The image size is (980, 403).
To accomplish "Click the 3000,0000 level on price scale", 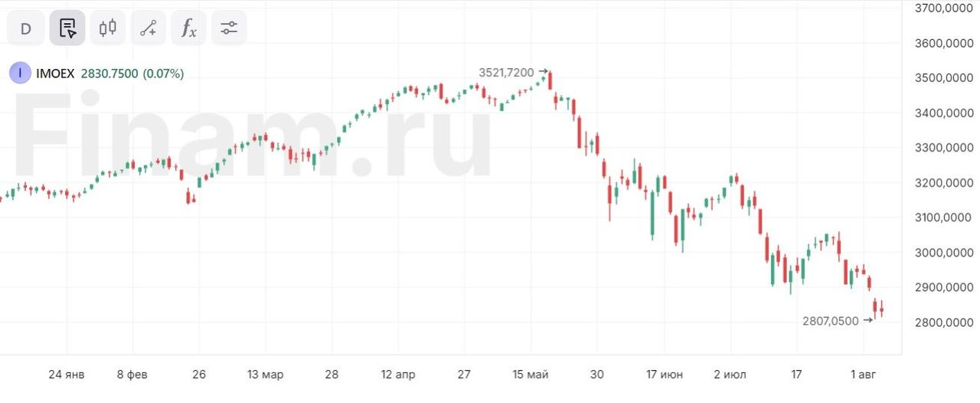I will [942, 253].
